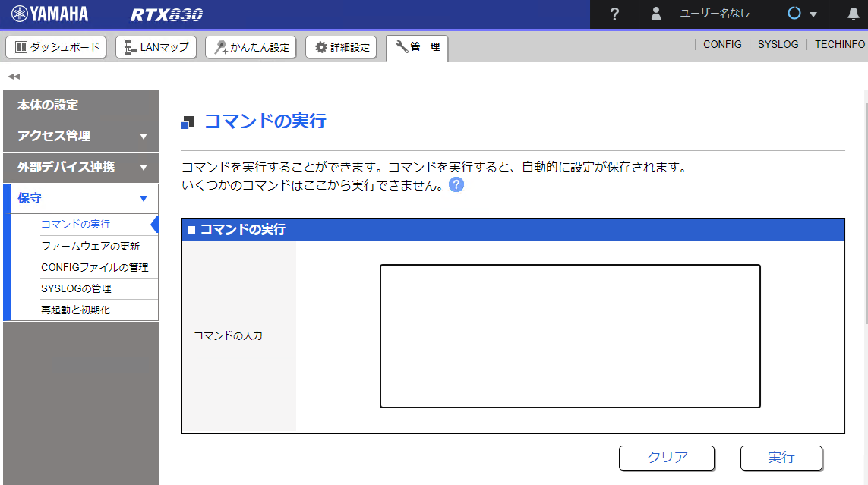The width and height of the screenshot is (868, 485).
Task: Open the LANマップ tab
Action: click(156, 47)
